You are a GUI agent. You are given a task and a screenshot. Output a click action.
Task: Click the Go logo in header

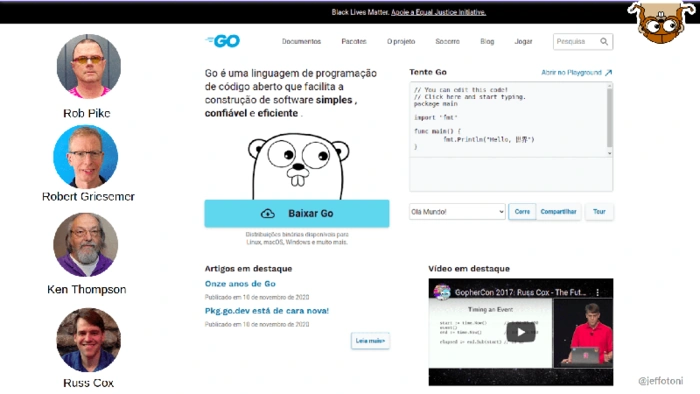click(223, 41)
